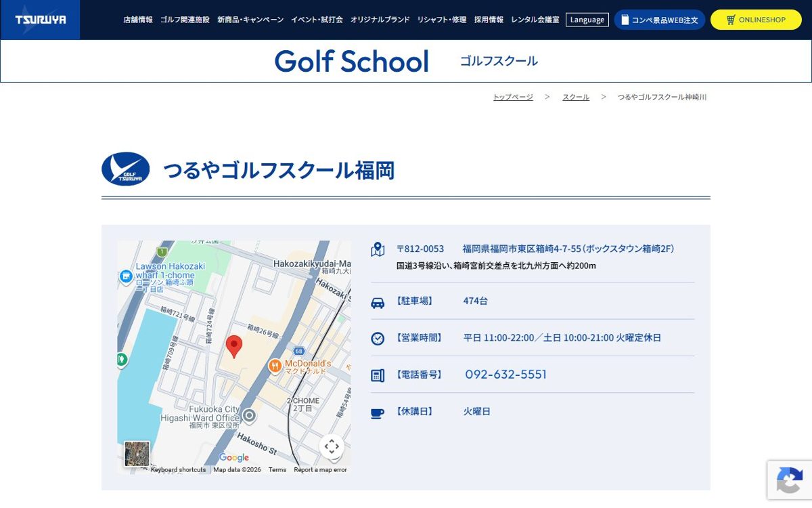Click the address text 福岡県福岡市東区箱崎4-7-55
This screenshot has width=812, height=508.
[521, 249]
